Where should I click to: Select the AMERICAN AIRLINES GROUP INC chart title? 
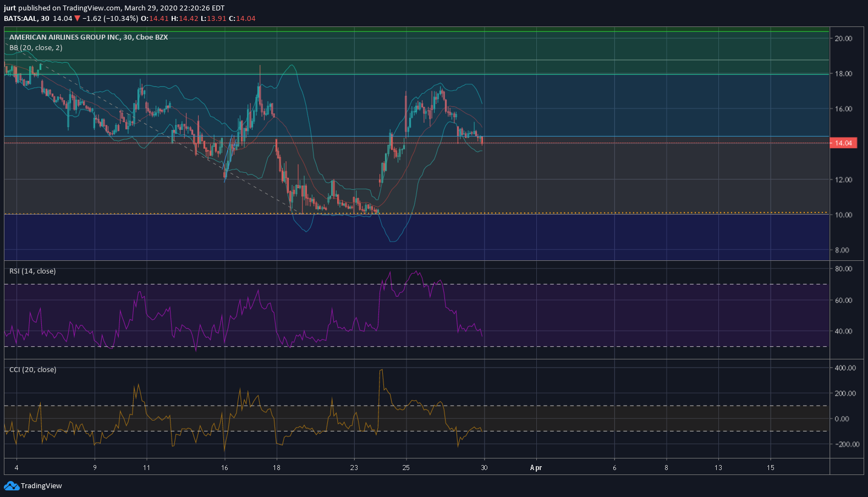(x=89, y=37)
